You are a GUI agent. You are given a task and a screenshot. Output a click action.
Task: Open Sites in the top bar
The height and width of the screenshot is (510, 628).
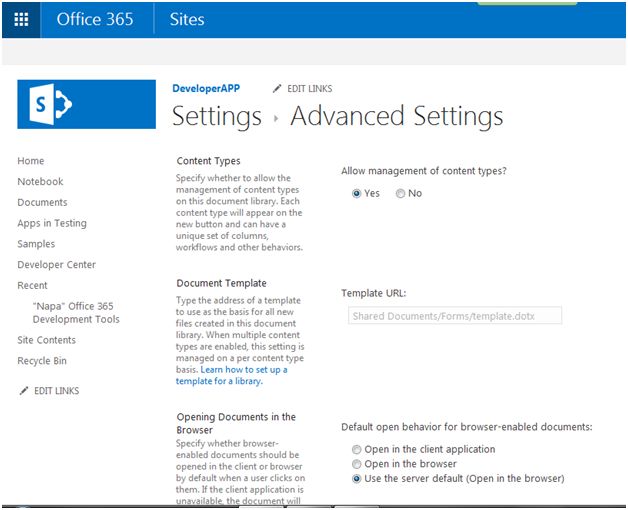click(x=187, y=19)
